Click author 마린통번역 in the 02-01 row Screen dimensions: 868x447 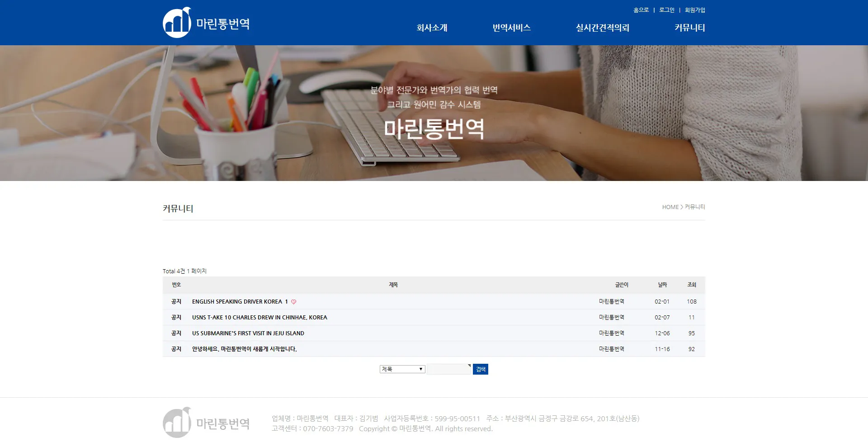(612, 302)
